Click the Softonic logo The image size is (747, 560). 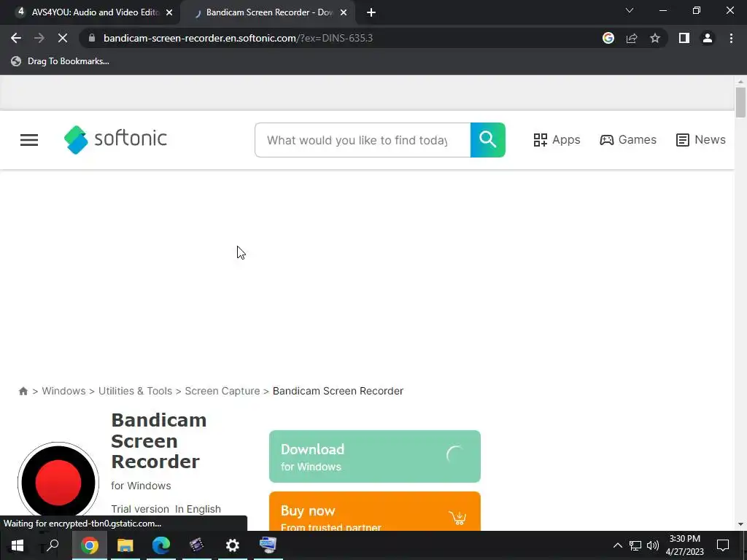click(115, 139)
